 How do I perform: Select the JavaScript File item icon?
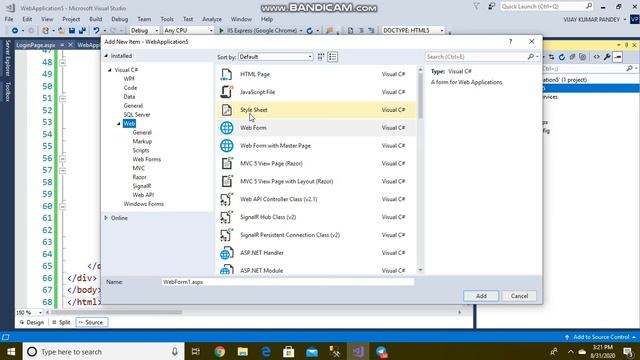coord(227,92)
